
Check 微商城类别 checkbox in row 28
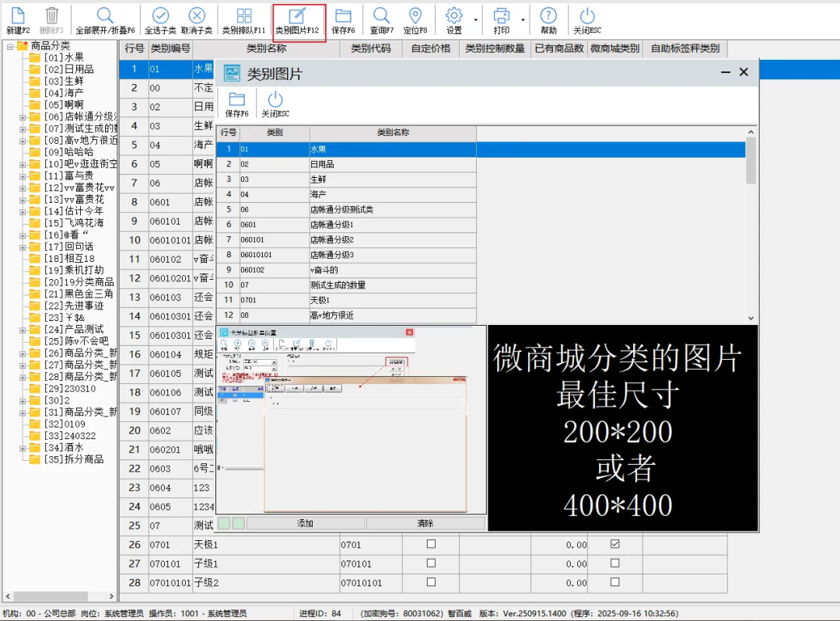(615, 582)
